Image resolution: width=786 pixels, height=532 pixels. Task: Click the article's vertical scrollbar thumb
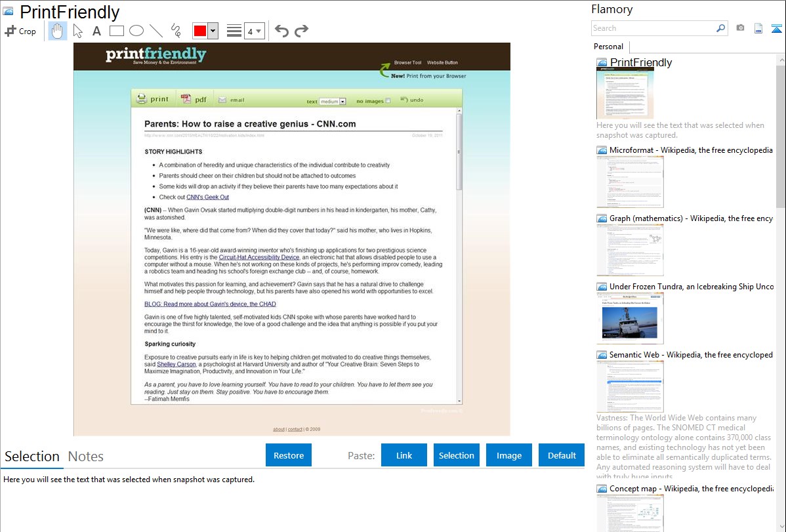point(459,152)
